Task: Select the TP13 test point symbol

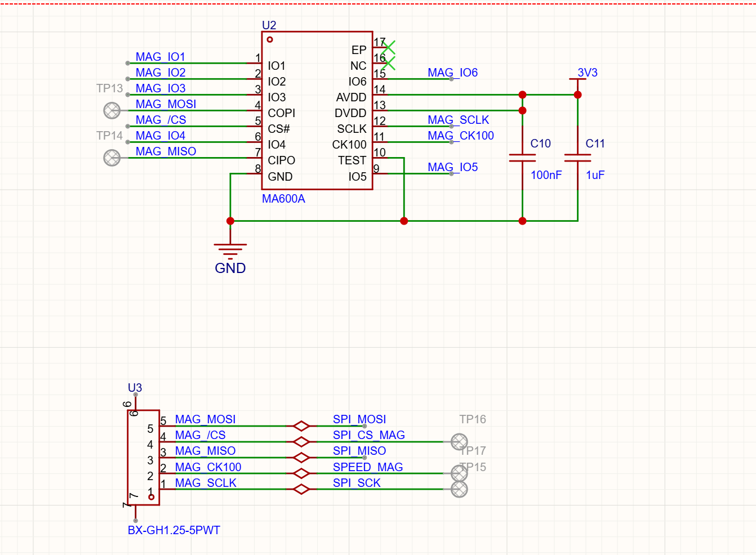Action: click(112, 110)
